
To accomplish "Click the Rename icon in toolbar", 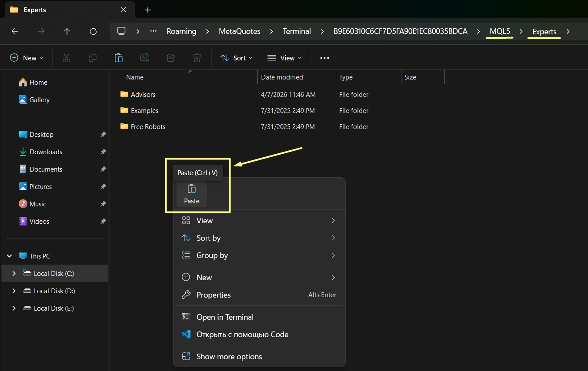I will [145, 58].
